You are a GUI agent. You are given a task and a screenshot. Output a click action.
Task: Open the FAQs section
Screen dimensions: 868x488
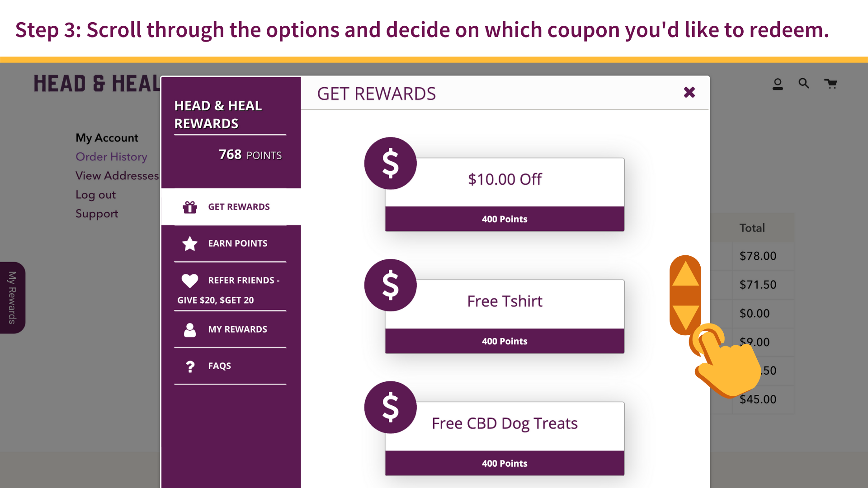(220, 366)
